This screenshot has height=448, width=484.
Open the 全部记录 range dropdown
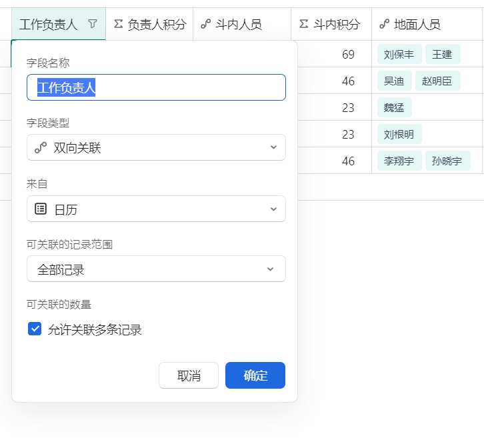click(156, 269)
